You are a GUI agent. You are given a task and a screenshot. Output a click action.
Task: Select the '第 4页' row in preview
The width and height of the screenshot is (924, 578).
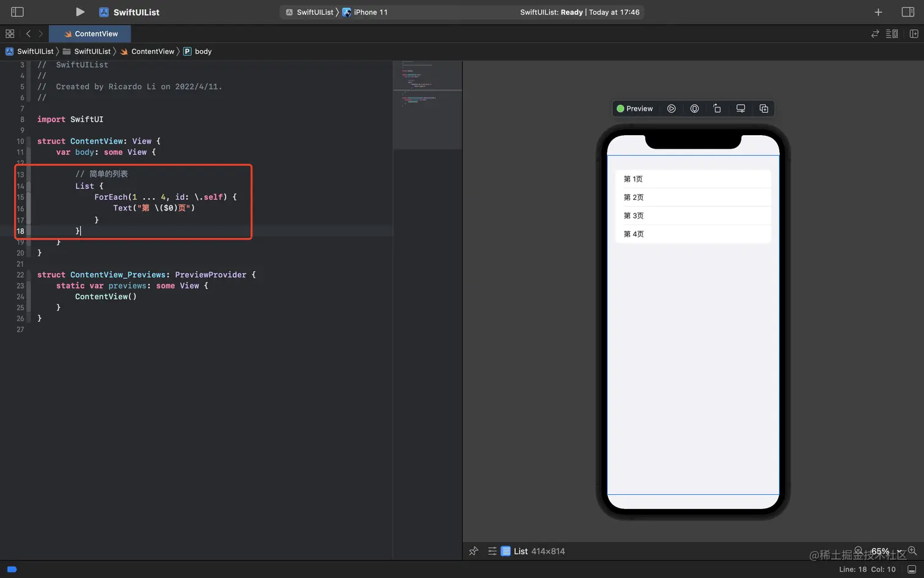click(693, 234)
